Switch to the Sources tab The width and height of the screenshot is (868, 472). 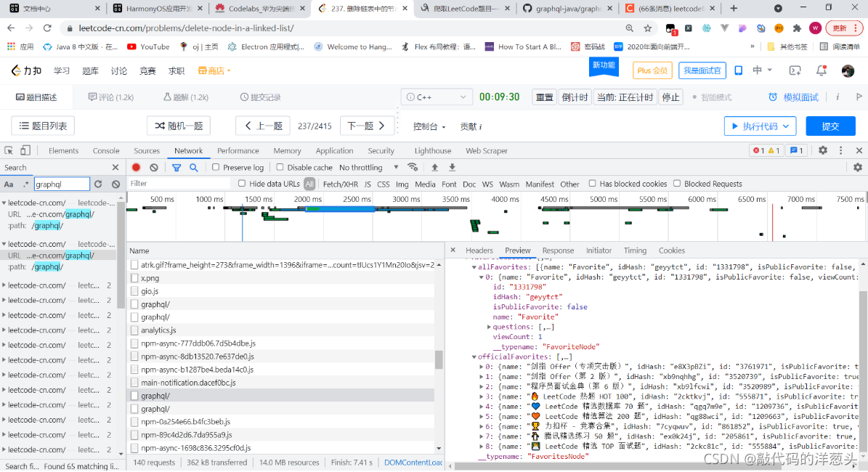pyautogui.click(x=147, y=150)
